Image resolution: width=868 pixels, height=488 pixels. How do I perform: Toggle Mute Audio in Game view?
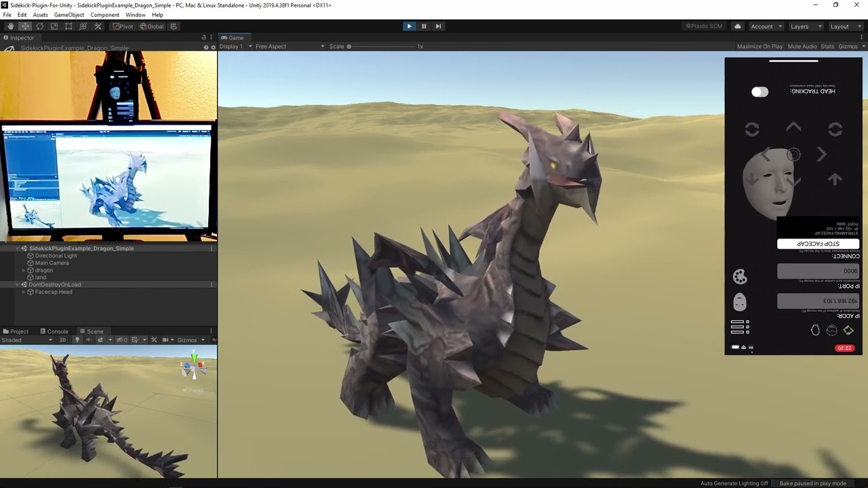pos(802,47)
